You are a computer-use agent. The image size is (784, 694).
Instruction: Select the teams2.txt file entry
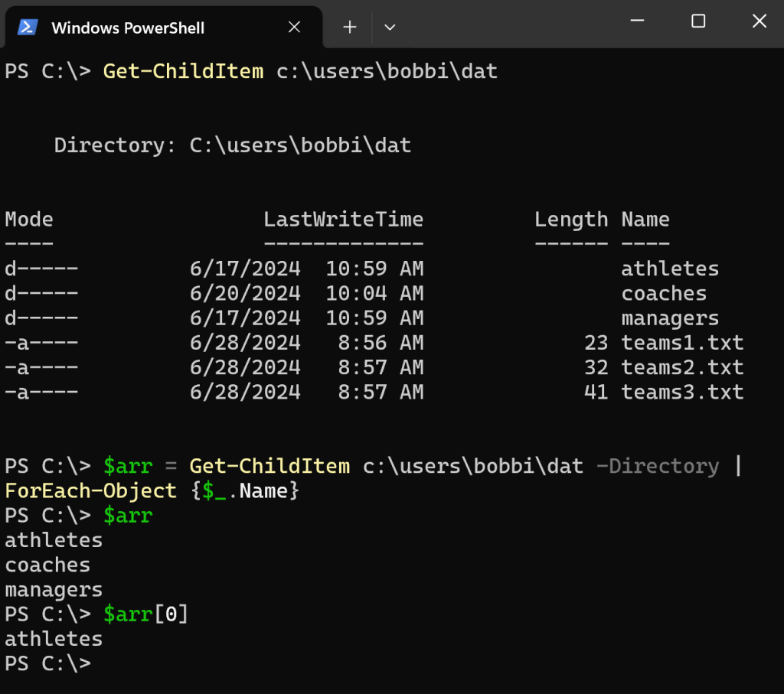click(x=681, y=367)
